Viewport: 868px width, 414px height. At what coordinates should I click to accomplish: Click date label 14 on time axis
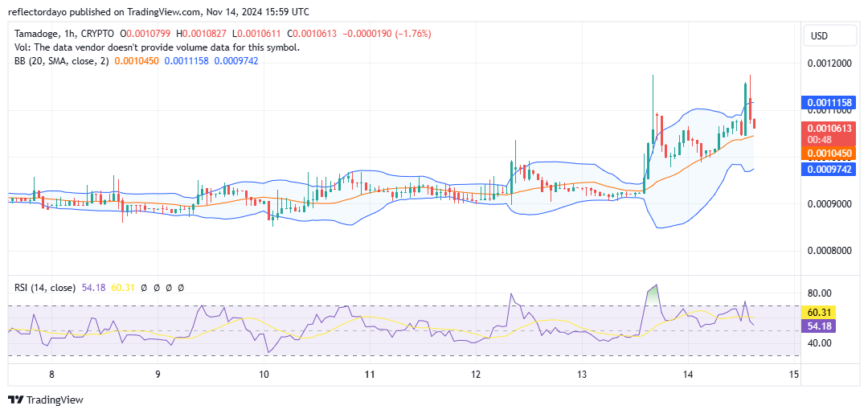(x=687, y=375)
